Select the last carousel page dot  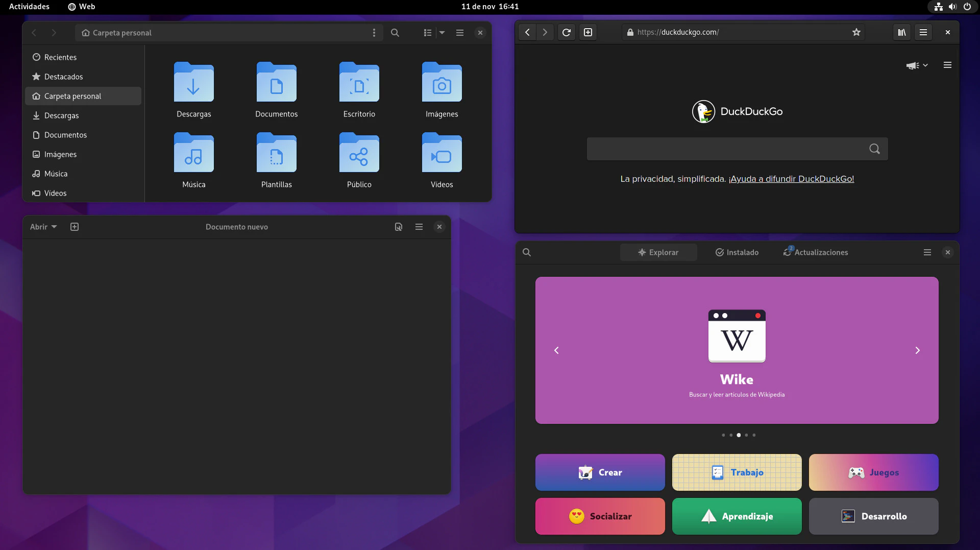pyautogui.click(x=754, y=435)
